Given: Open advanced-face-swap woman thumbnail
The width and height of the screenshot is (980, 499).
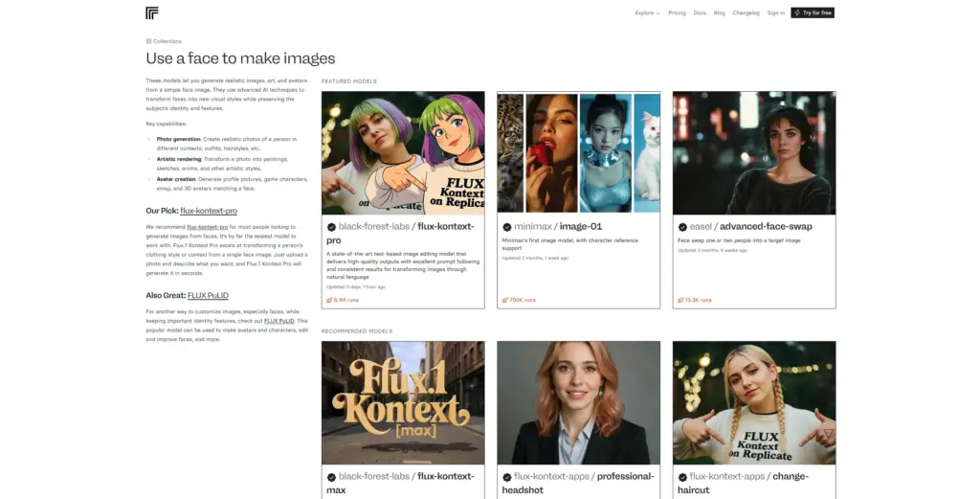Looking at the screenshot, I should click(754, 152).
